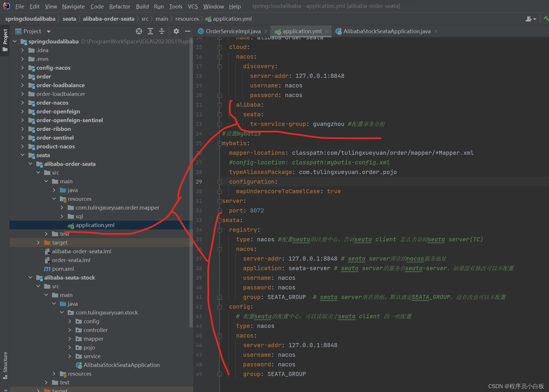Image resolution: width=549 pixels, height=392 pixels.
Task: Click line number 29 in gutter
Action: click(199, 182)
